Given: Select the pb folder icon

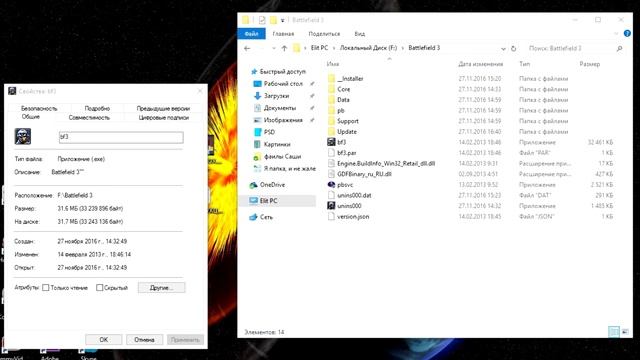Looking at the screenshot, I should pos(331,110).
